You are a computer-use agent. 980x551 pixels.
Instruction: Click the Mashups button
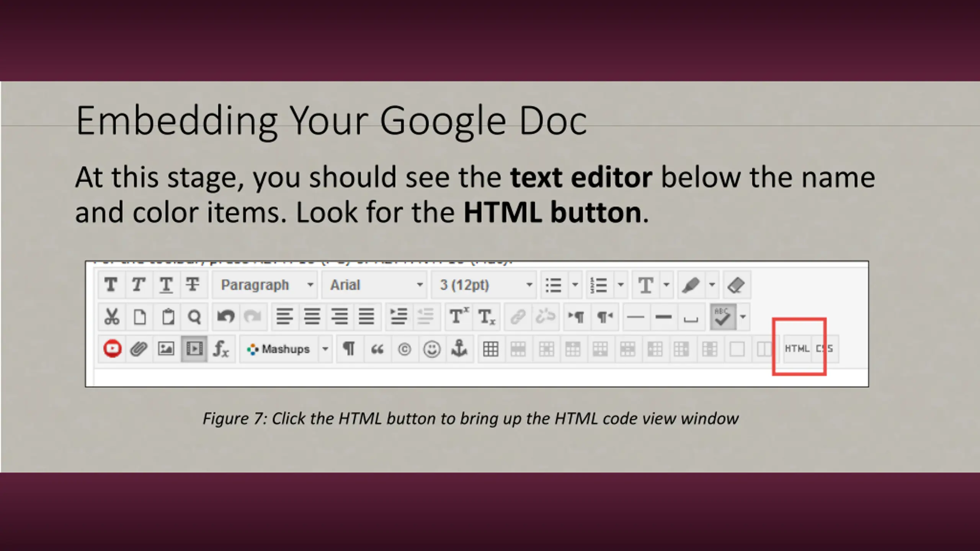click(x=279, y=349)
